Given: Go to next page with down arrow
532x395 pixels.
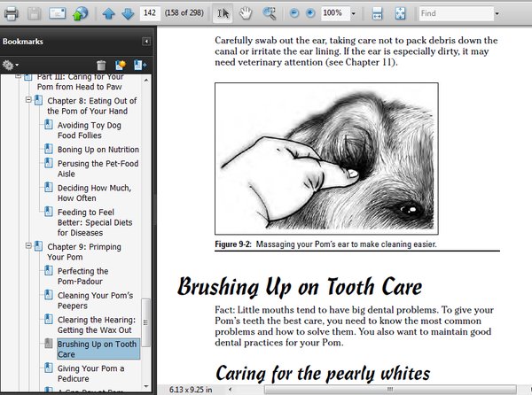Looking at the screenshot, I should pos(127,14).
